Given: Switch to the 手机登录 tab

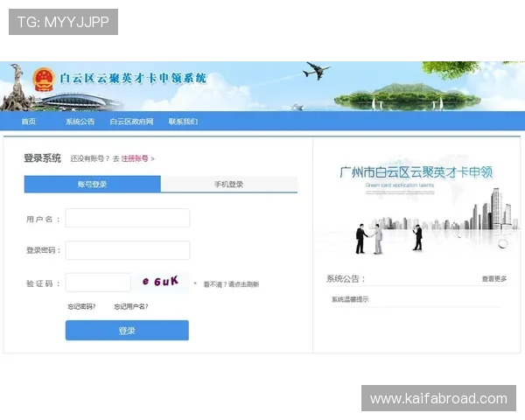Looking at the screenshot, I should coord(229,184).
